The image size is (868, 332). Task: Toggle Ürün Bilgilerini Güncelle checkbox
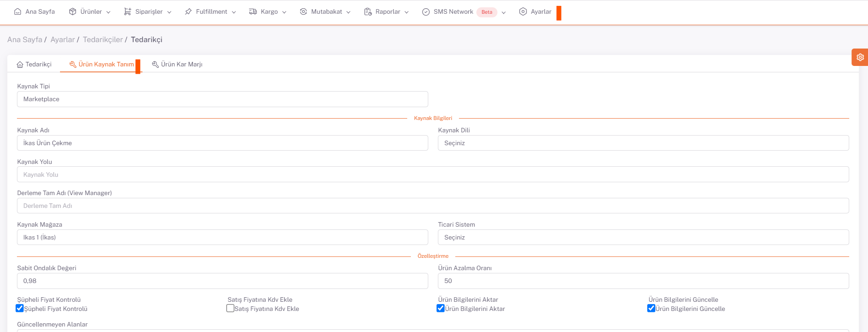coord(651,308)
